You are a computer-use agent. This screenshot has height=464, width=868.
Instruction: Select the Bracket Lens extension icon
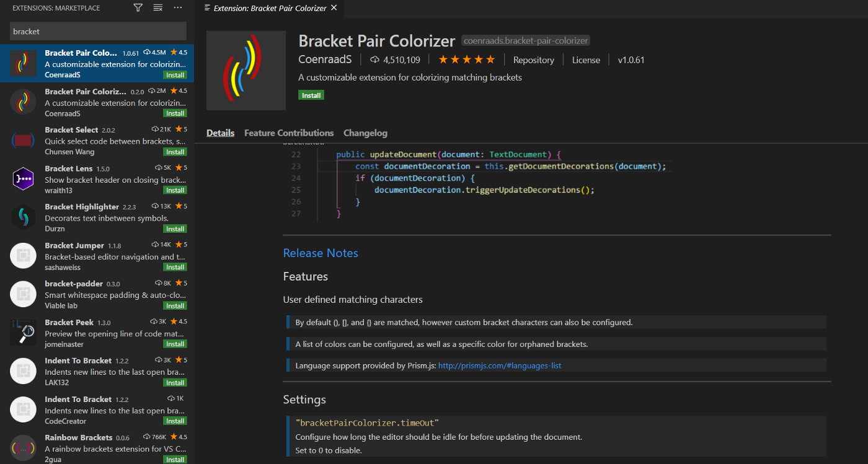23,179
